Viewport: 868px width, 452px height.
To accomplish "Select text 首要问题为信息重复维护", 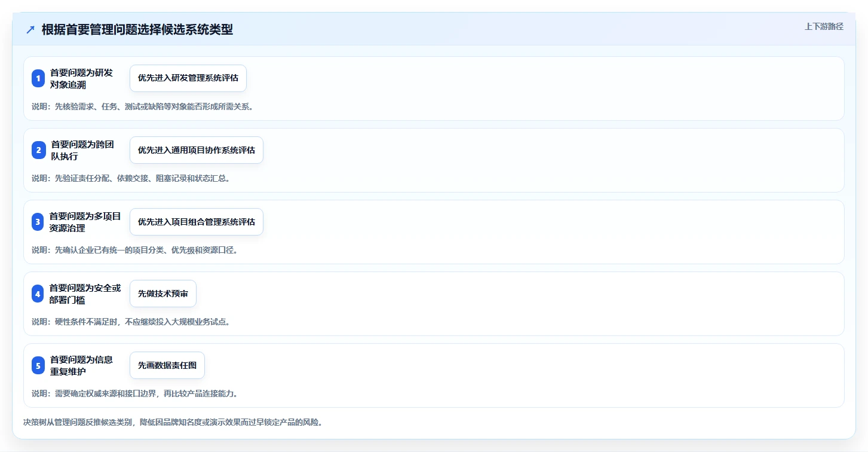I will coord(81,365).
